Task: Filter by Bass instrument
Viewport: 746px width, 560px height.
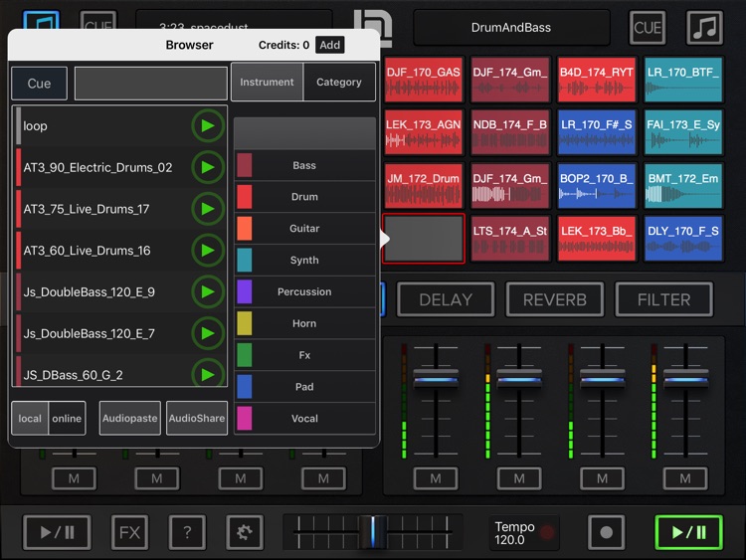Action: (x=304, y=165)
